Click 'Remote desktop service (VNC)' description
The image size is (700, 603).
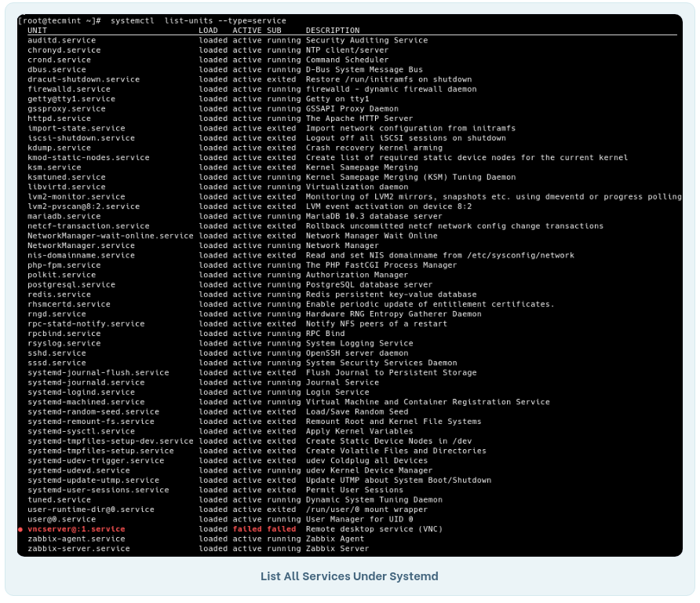[374, 529]
